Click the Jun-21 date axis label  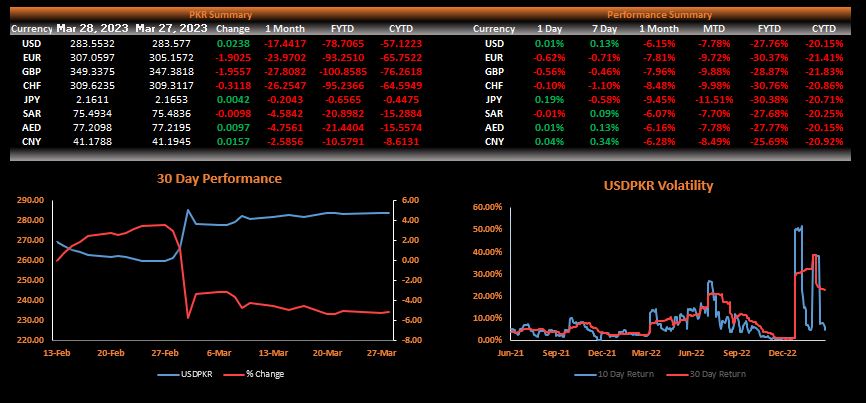510,353
